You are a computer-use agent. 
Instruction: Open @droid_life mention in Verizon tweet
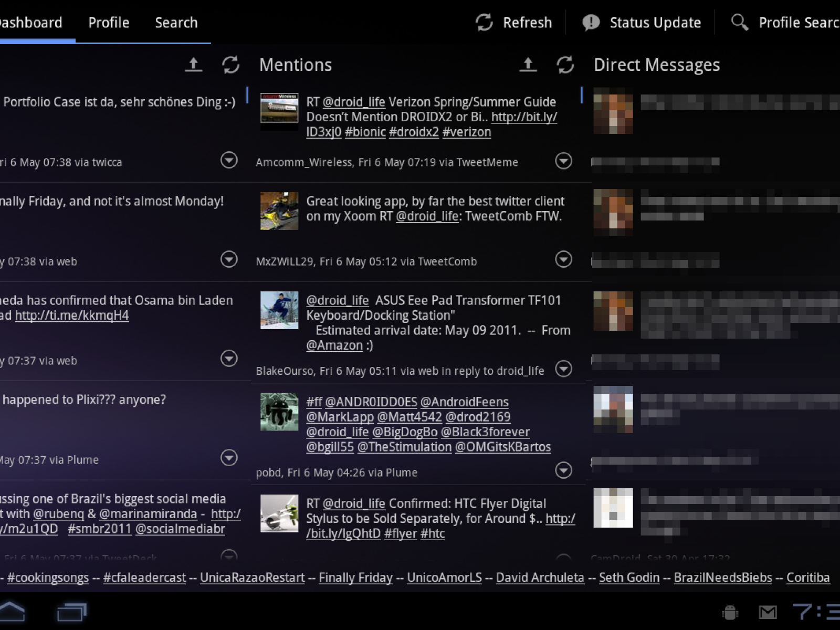(x=354, y=102)
